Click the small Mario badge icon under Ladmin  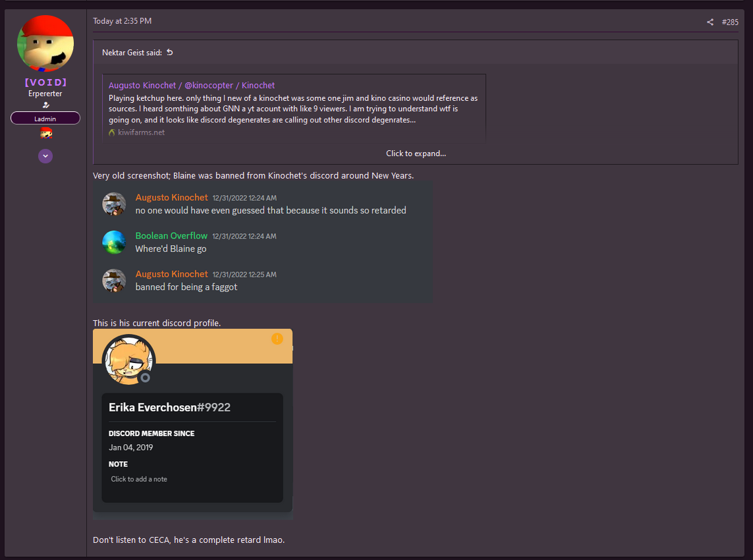(x=46, y=133)
